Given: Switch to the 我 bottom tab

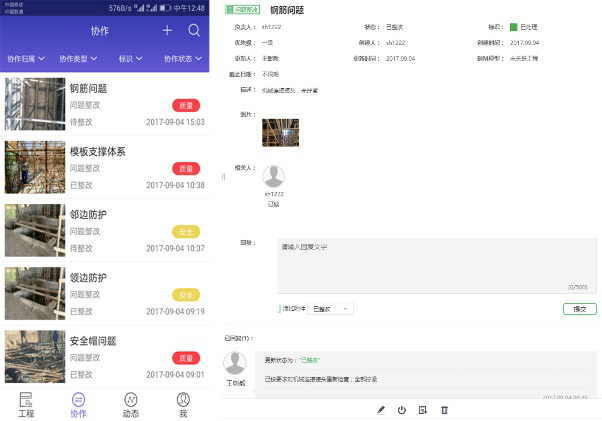Looking at the screenshot, I should point(183,405).
